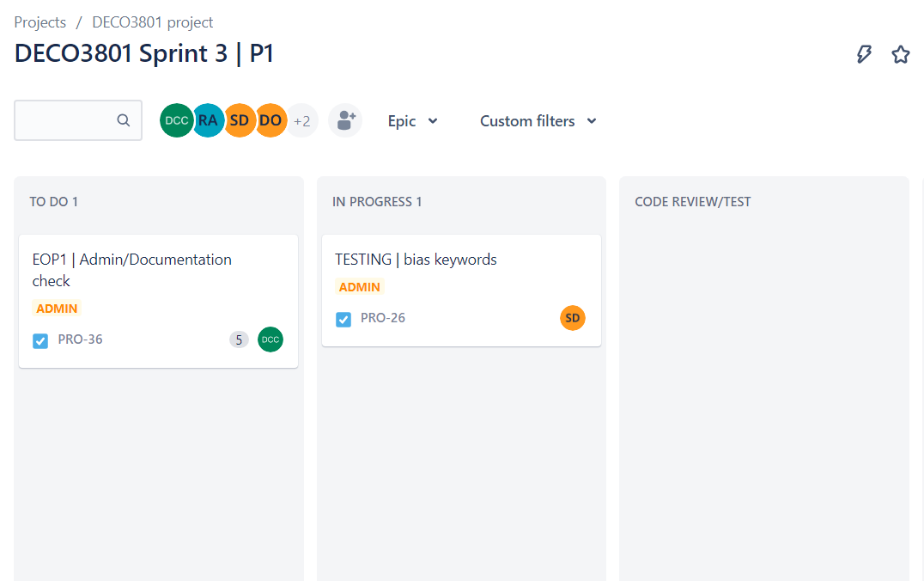Screen dimensions: 924x581
Task: Star this board as favorite
Action: click(x=900, y=54)
